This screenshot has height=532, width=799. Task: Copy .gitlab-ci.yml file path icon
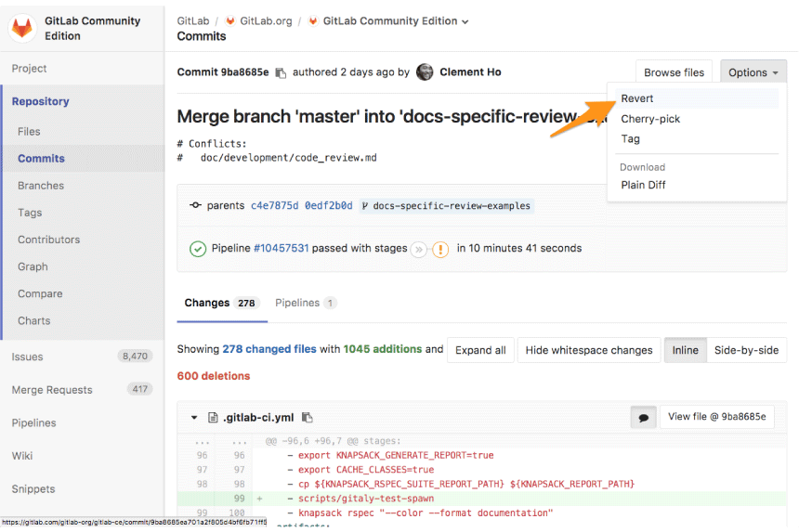pyautogui.click(x=307, y=418)
